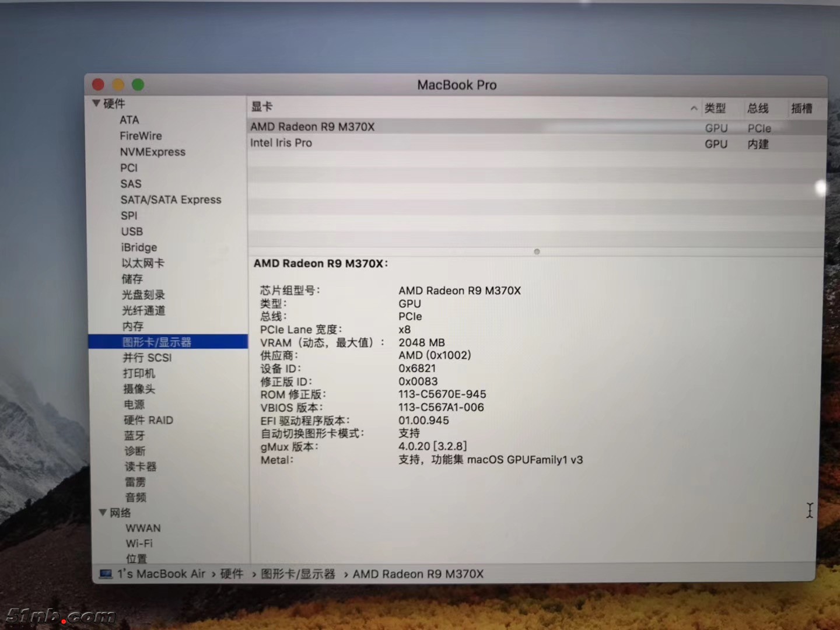This screenshot has height=630, width=840.
Task: Minimize the window with the yellow button
Action: click(x=118, y=85)
